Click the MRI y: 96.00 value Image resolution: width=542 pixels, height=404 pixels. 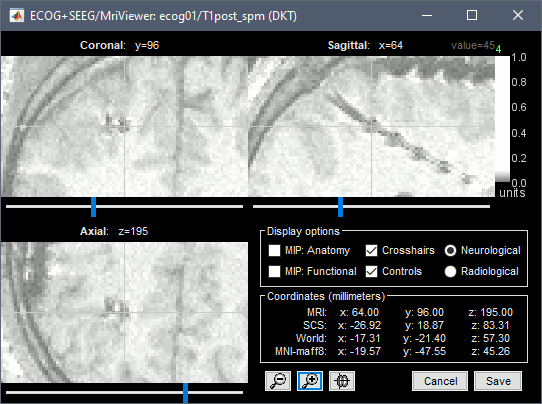(x=424, y=312)
